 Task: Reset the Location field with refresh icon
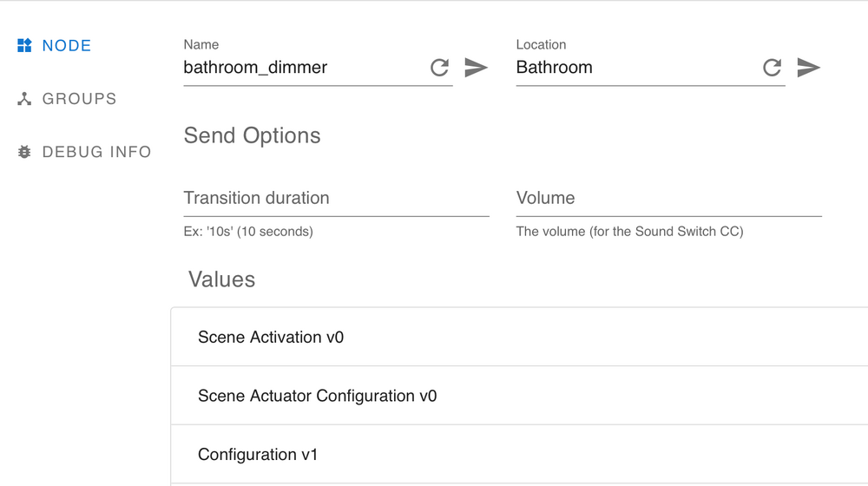pyautogui.click(x=773, y=68)
